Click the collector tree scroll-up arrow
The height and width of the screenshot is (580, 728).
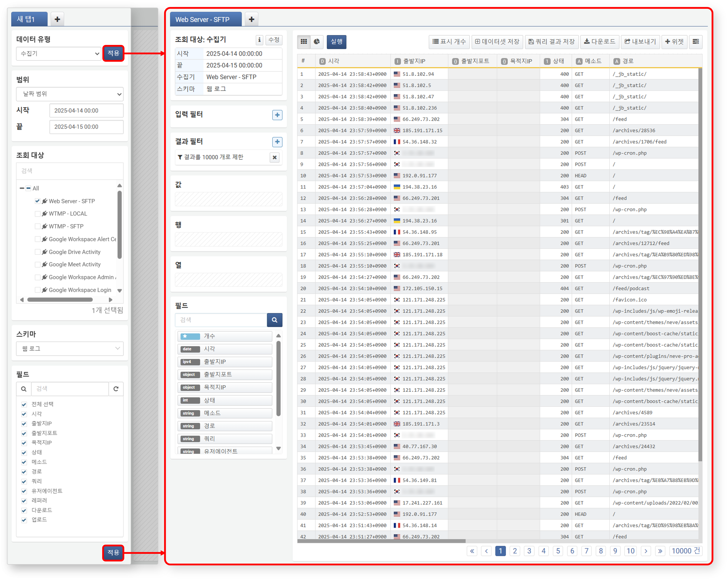tap(119, 185)
